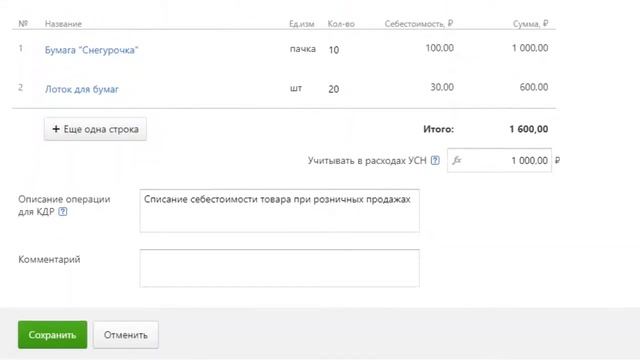Click cost value 100,00 in row 1
The image size is (640, 360).
(x=440, y=48)
